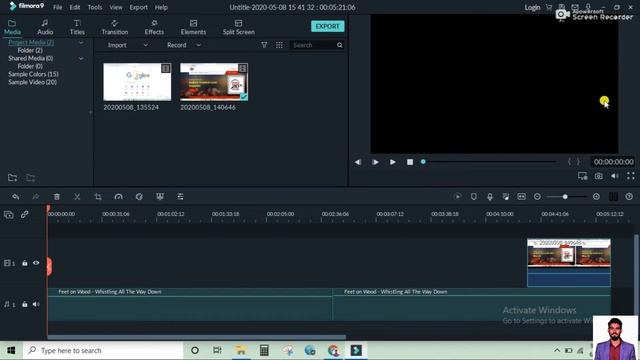Click the Zoom out minus icon
The height and width of the screenshot is (360, 640).
(x=537, y=197)
